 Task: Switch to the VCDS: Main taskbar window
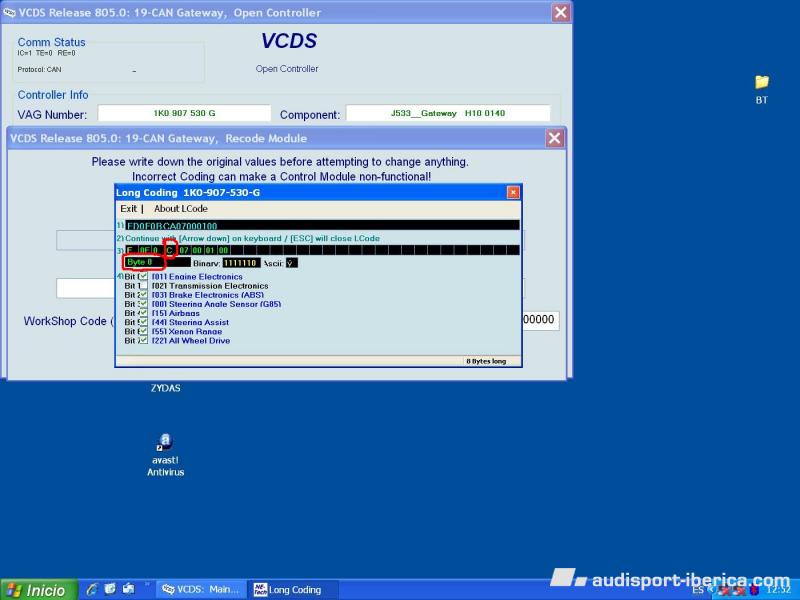[200, 590]
